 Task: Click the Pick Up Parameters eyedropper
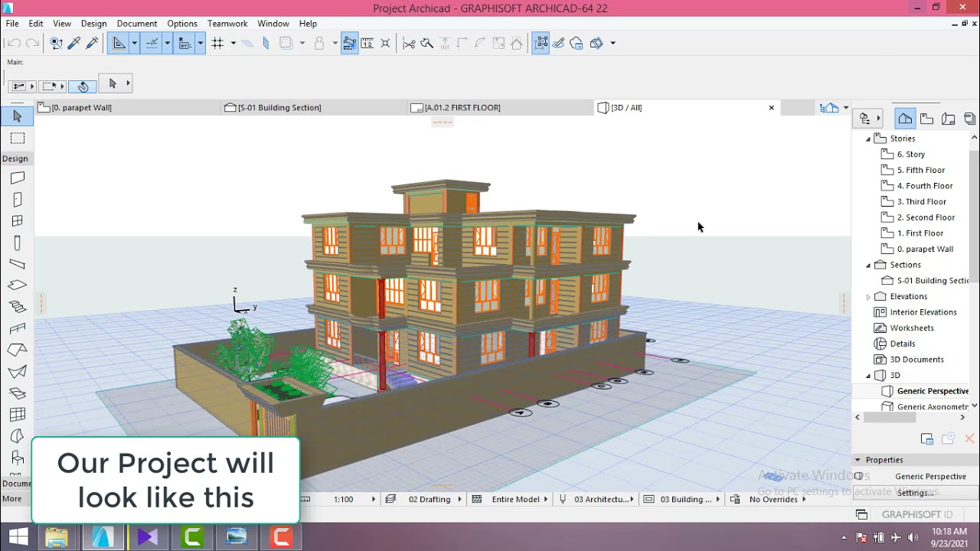pyautogui.click(x=74, y=43)
